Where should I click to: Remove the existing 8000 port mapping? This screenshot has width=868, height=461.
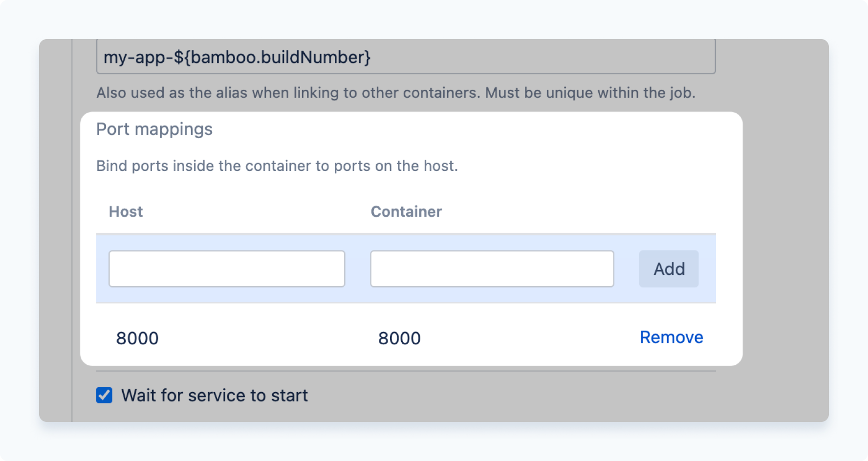671,337
